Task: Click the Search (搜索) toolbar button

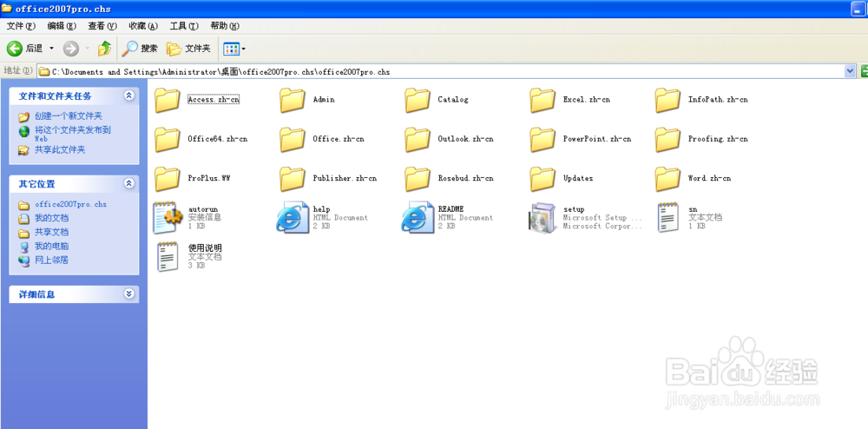Action: coord(140,49)
